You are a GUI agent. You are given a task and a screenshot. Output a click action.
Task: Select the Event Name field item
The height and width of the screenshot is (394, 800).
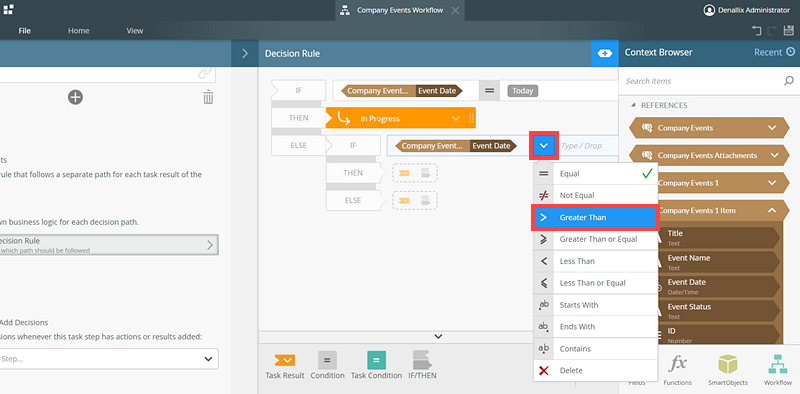pos(719,262)
